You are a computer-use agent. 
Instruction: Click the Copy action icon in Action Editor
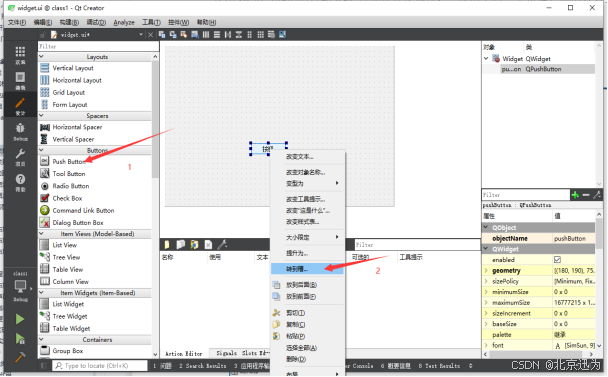click(181, 244)
